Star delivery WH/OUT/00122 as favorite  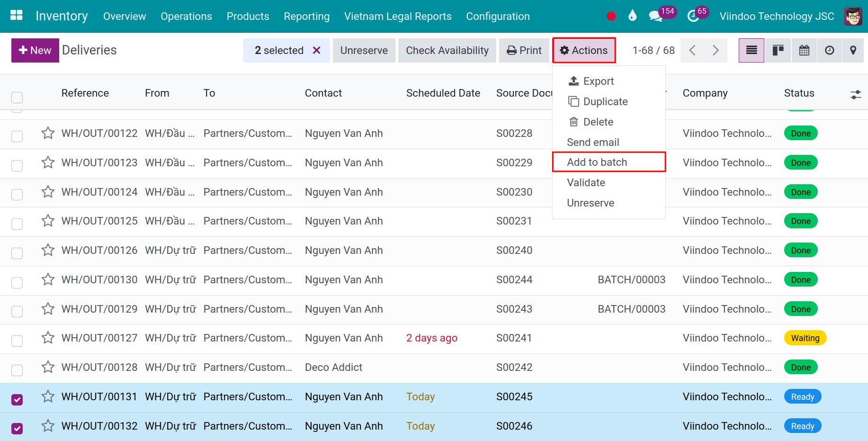[48, 133]
